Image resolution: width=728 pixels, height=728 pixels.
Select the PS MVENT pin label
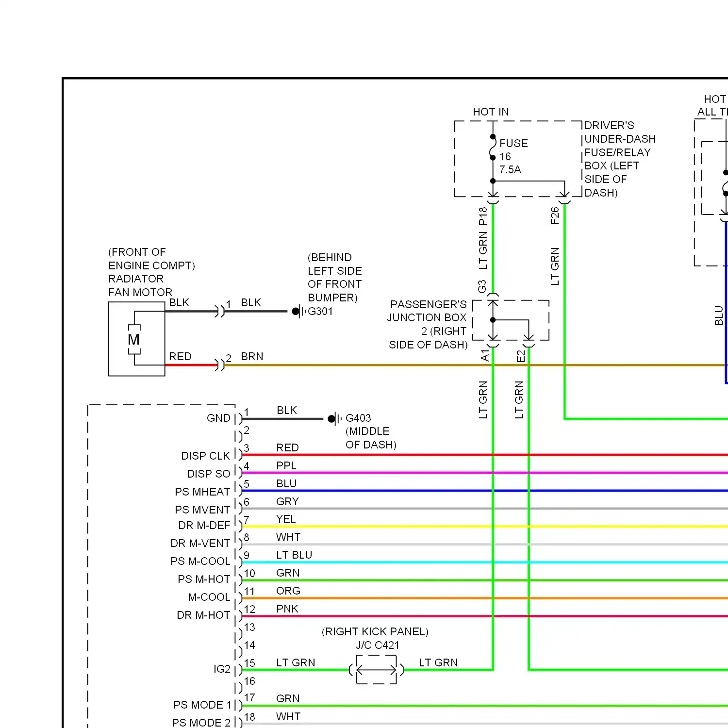(202, 510)
